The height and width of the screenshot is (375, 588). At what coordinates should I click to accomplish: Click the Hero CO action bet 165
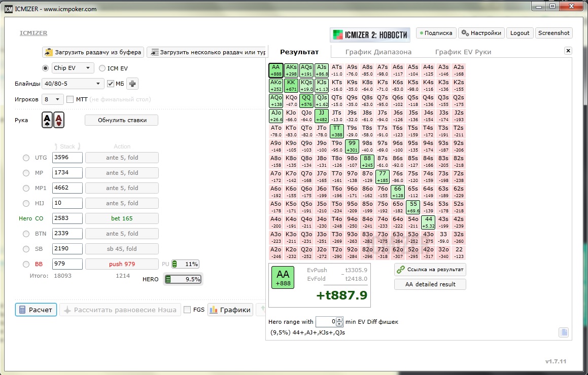(122, 218)
